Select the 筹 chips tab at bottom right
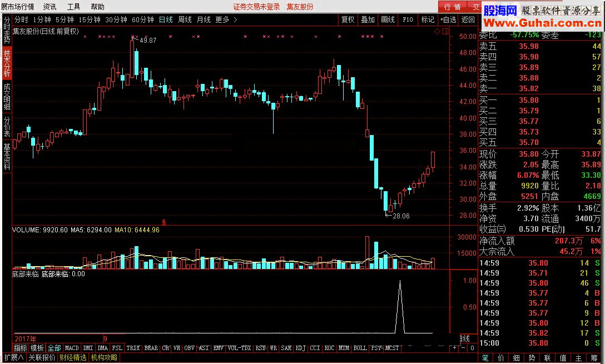The height and width of the screenshot is (364, 605). (594, 358)
